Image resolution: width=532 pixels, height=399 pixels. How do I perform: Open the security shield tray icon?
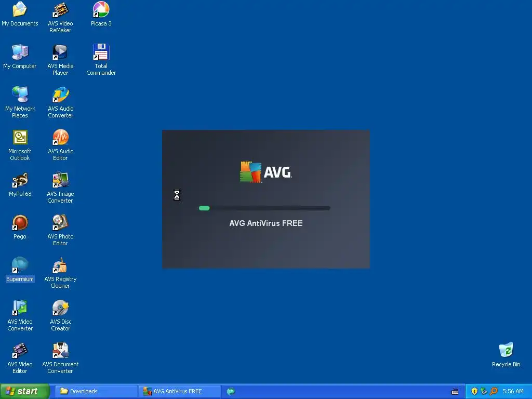(x=474, y=391)
